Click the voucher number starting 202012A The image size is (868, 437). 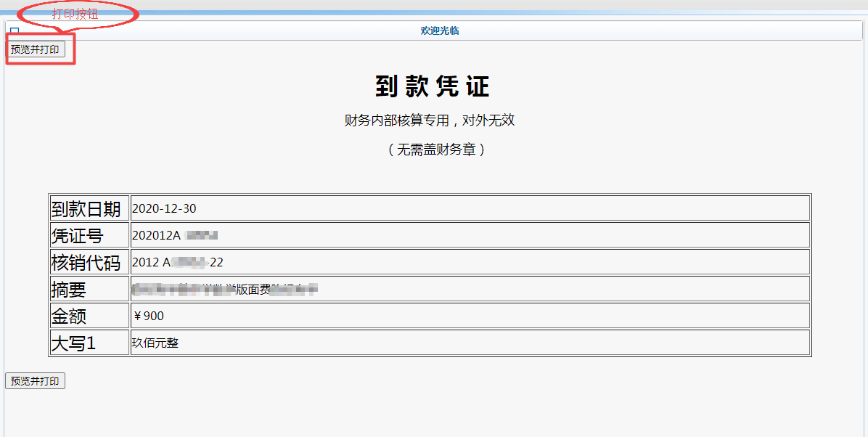[x=174, y=236]
